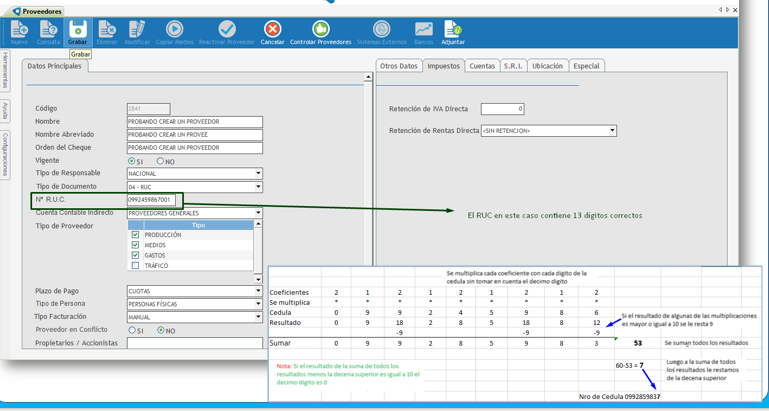This screenshot has width=769, height=411.
Task: Click the Grabar save icon
Action: coord(77,31)
